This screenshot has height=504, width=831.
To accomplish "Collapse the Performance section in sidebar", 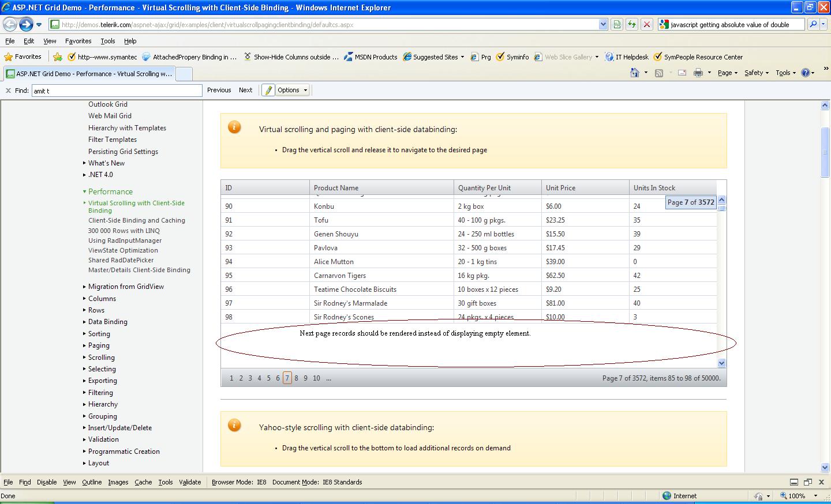I will coord(84,191).
